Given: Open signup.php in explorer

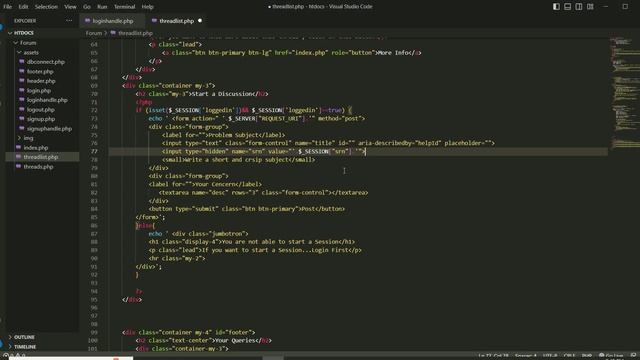Looking at the screenshot, I should pyautogui.click(x=41, y=119).
